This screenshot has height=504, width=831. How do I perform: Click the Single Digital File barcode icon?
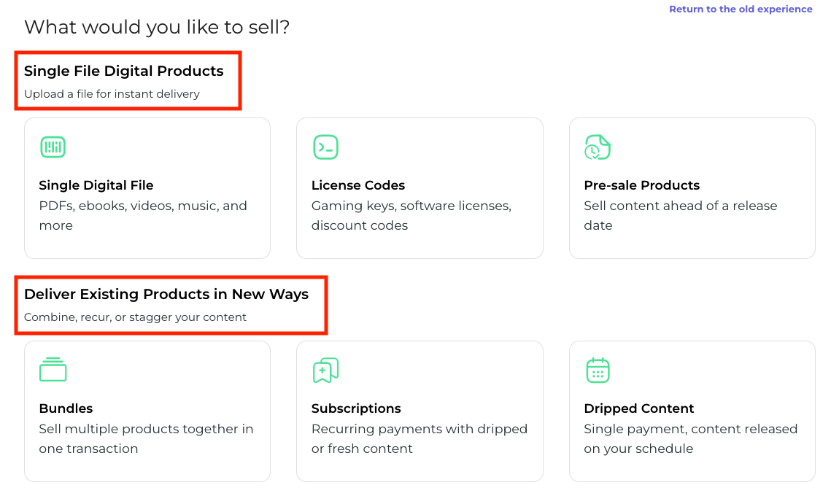(x=53, y=147)
